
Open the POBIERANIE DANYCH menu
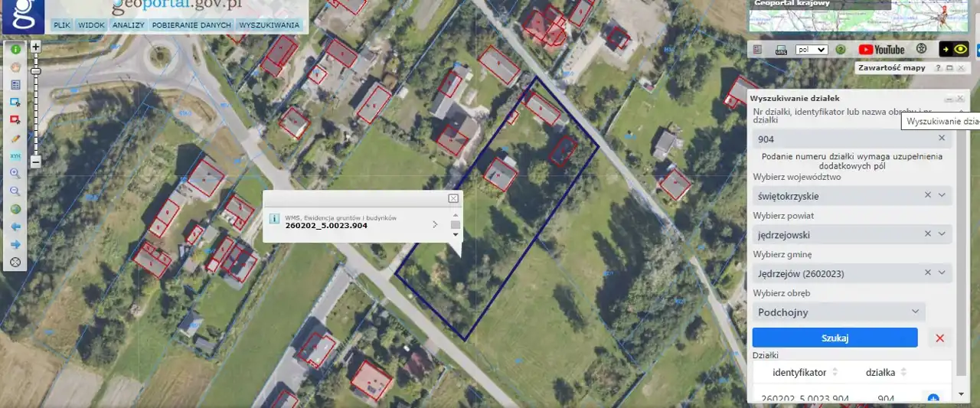191,25
